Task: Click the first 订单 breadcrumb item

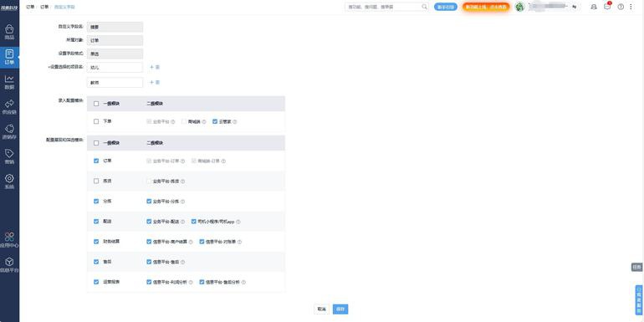Action: point(30,7)
